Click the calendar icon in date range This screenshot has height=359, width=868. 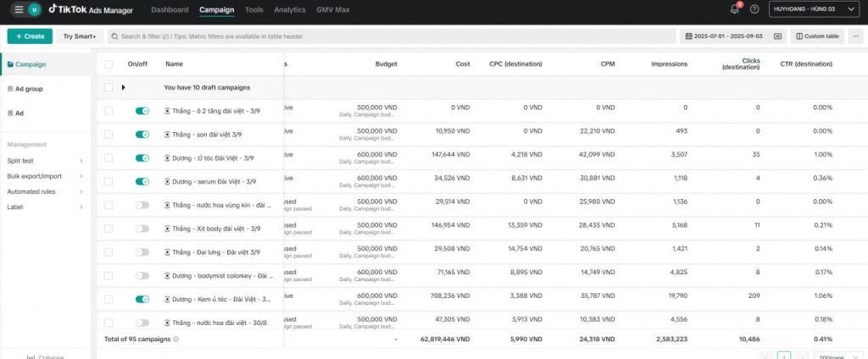[688, 36]
